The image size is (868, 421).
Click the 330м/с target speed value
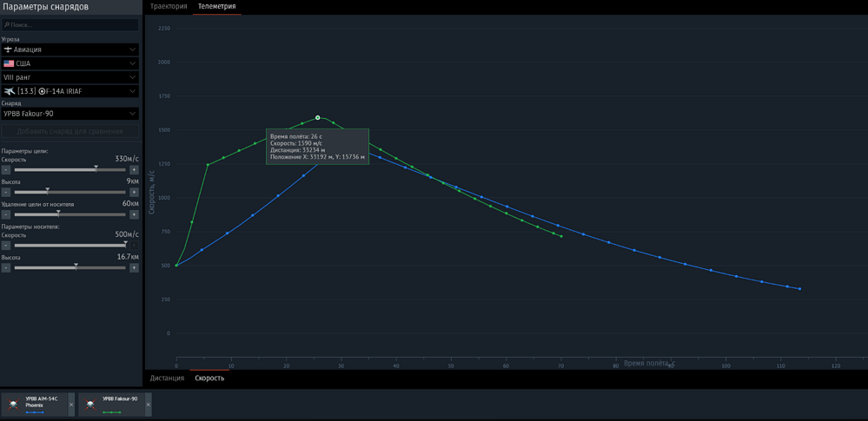coord(127,159)
